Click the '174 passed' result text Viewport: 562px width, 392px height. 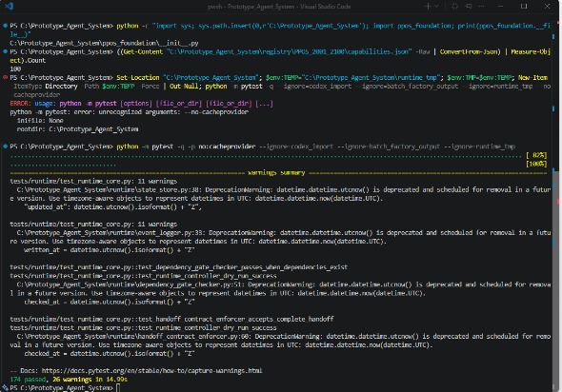tap(28, 379)
